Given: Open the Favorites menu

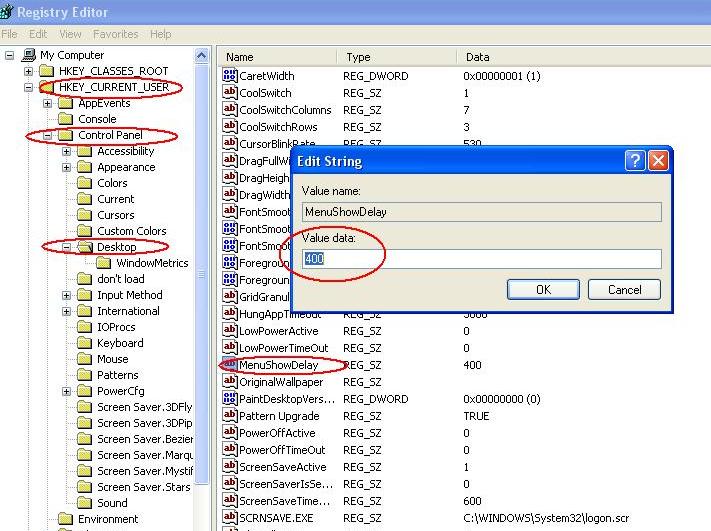Looking at the screenshot, I should click(x=116, y=34).
